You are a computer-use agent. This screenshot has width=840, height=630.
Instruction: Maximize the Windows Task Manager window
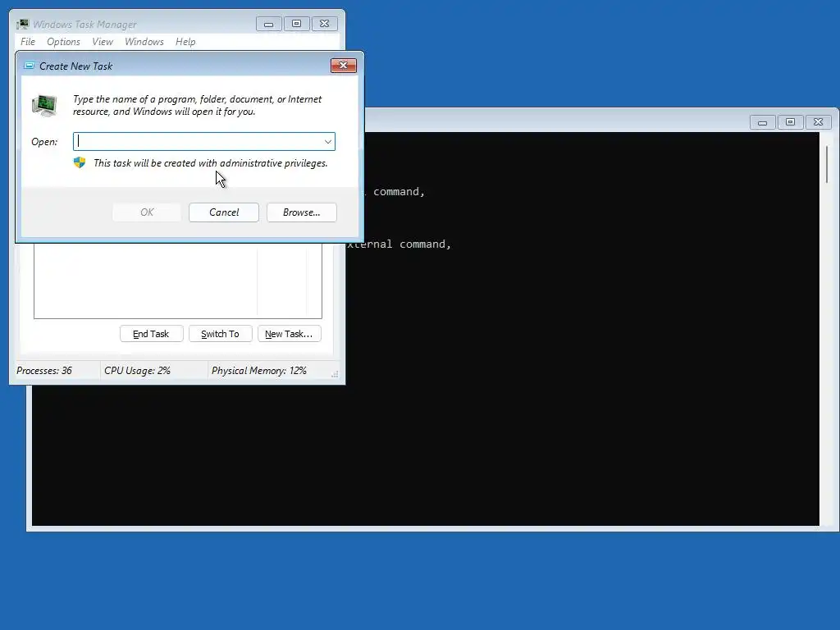pos(297,24)
